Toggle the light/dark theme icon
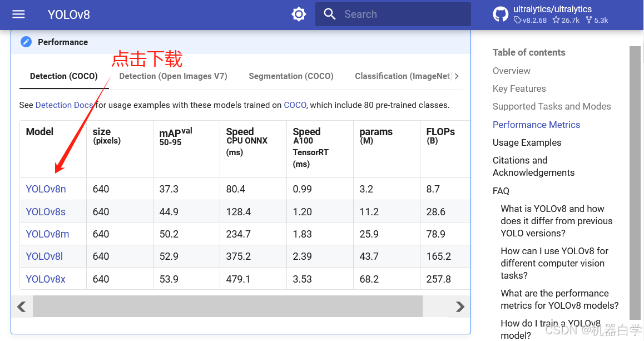 [x=299, y=14]
